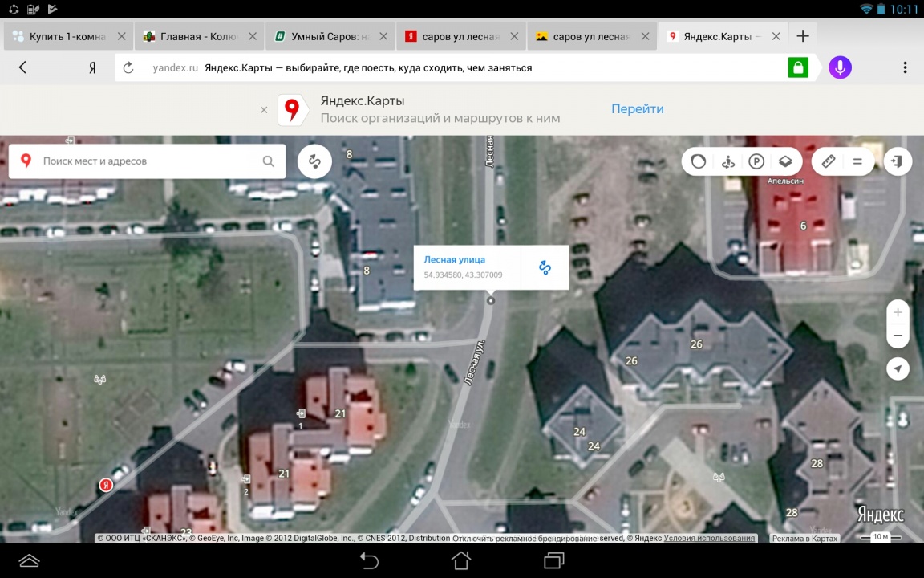Screen dimensions: 924x578
Task: Click the sign-in door icon
Action: [898, 161]
